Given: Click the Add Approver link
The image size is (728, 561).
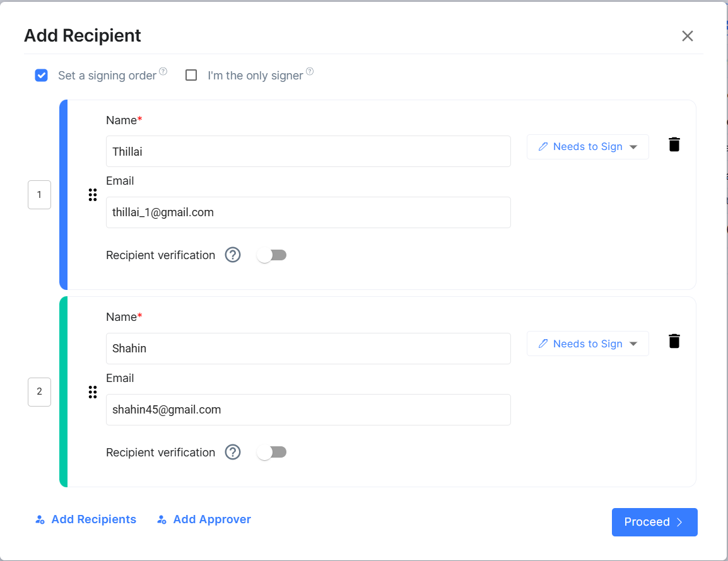Looking at the screenshot, I should [204, 519].
